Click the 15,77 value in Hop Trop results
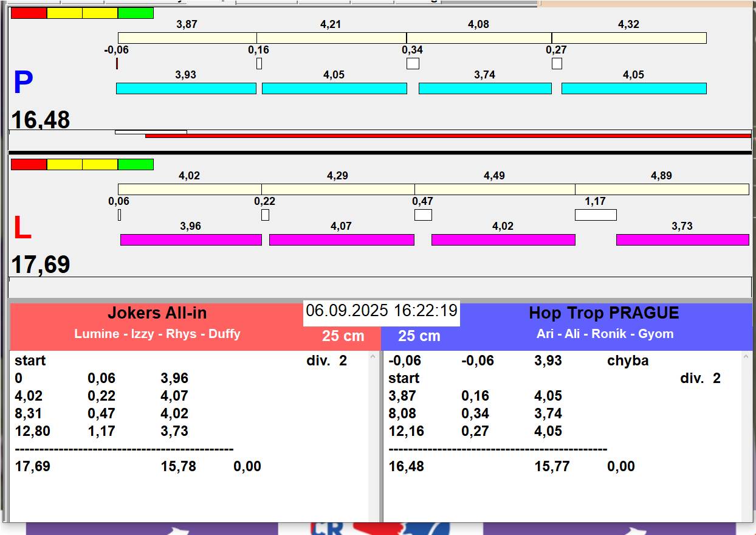Viewport: 756px width, 535px height. coord(552,466)
